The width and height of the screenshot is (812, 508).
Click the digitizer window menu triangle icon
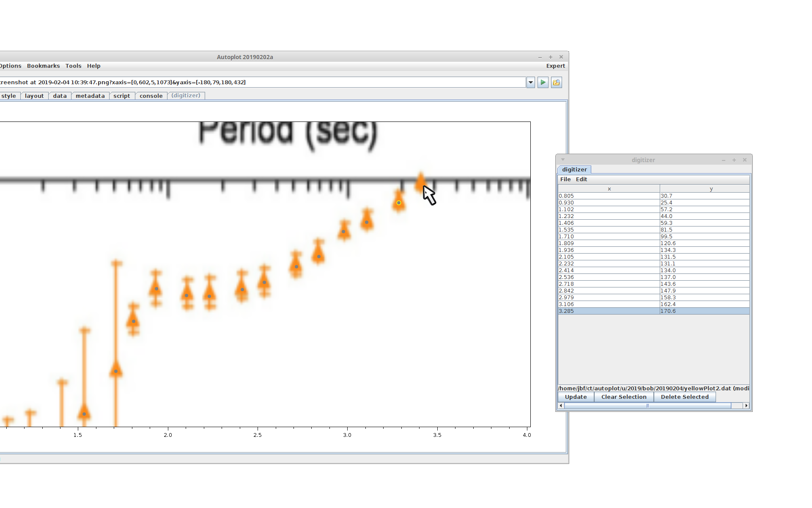(563, 160)
